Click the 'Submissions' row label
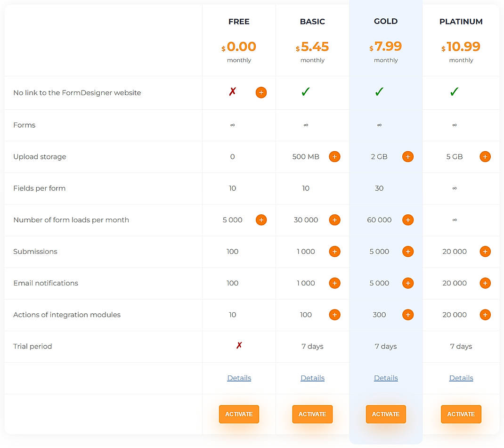 point(35,252)
